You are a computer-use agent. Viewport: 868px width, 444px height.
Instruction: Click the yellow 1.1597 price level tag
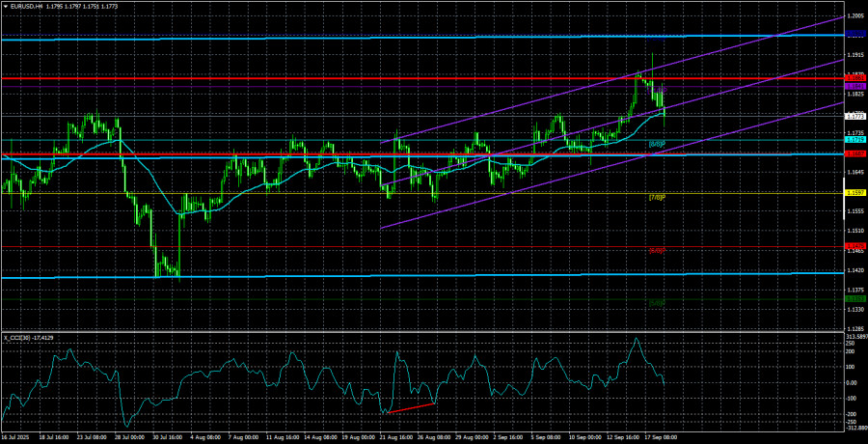pos(854,192)
